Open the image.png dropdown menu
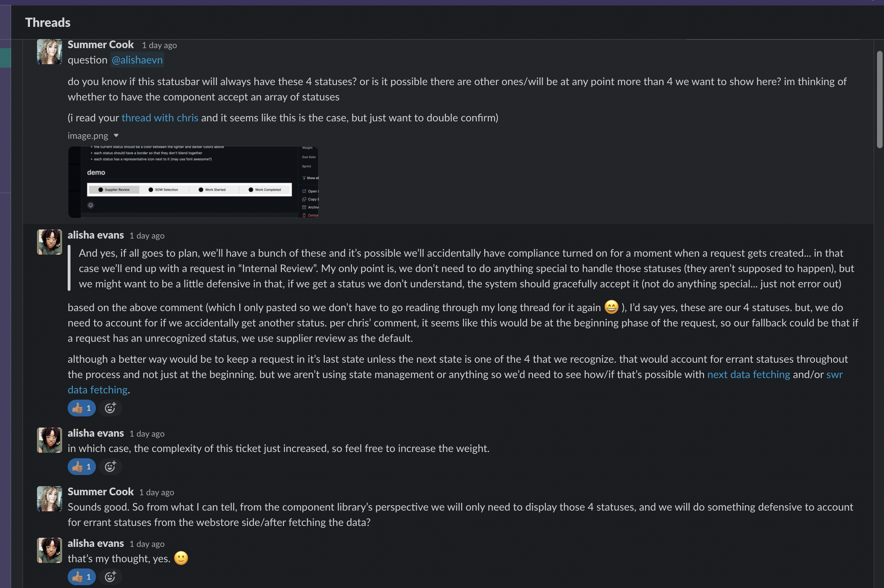The image size is (884, 588). 116,135
